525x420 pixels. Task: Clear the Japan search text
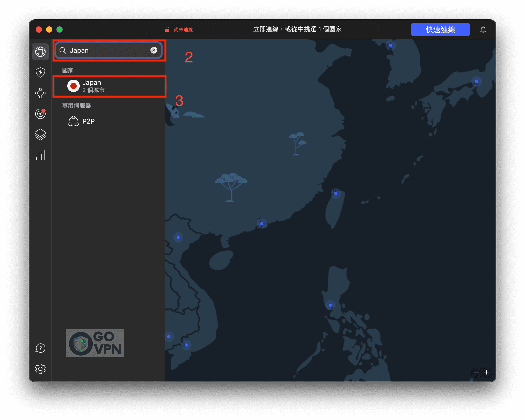(154, 50)
